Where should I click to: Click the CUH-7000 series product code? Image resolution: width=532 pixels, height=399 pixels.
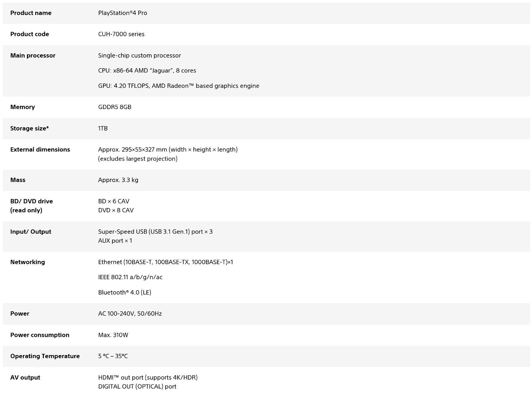tap(121, 34)
